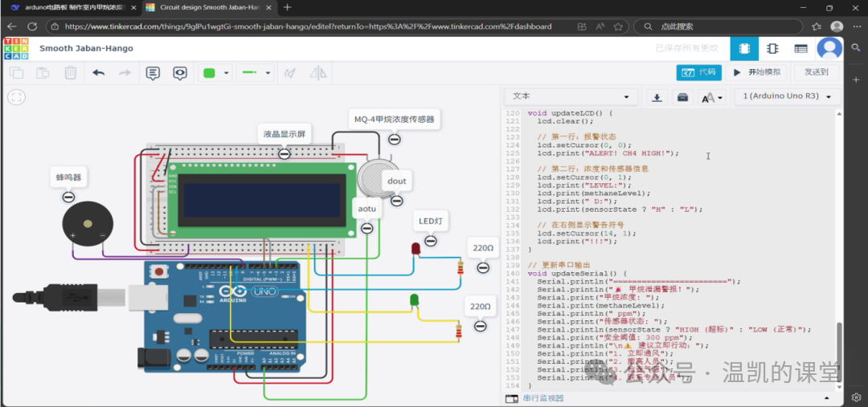868x407 pixels.
Task: Click the 液晶显示屏 note marker
Action: pyautogui.click(x=284, y=154)
